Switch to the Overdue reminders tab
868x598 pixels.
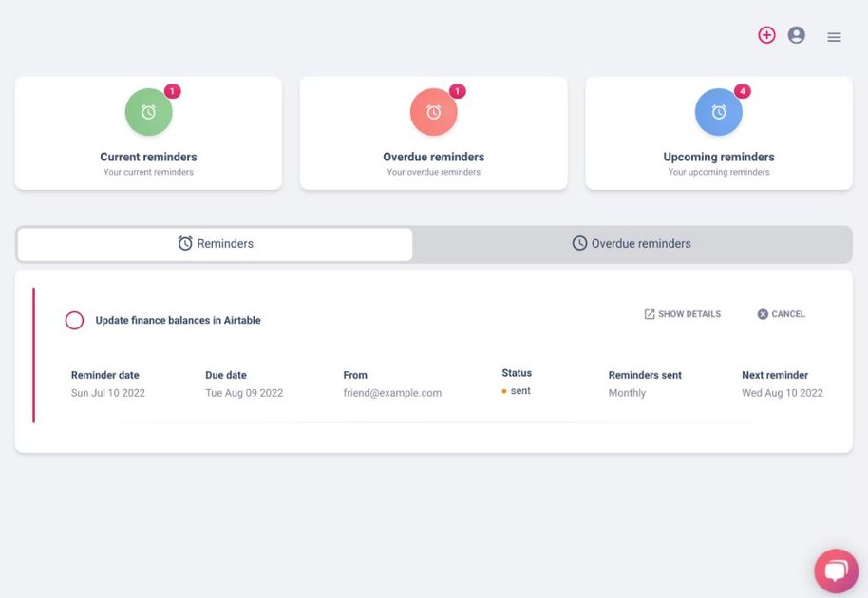(631, 243)
